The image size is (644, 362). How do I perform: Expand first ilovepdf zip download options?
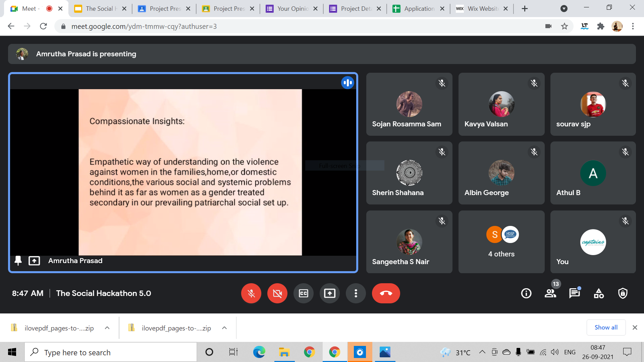(x=107, y=328)
